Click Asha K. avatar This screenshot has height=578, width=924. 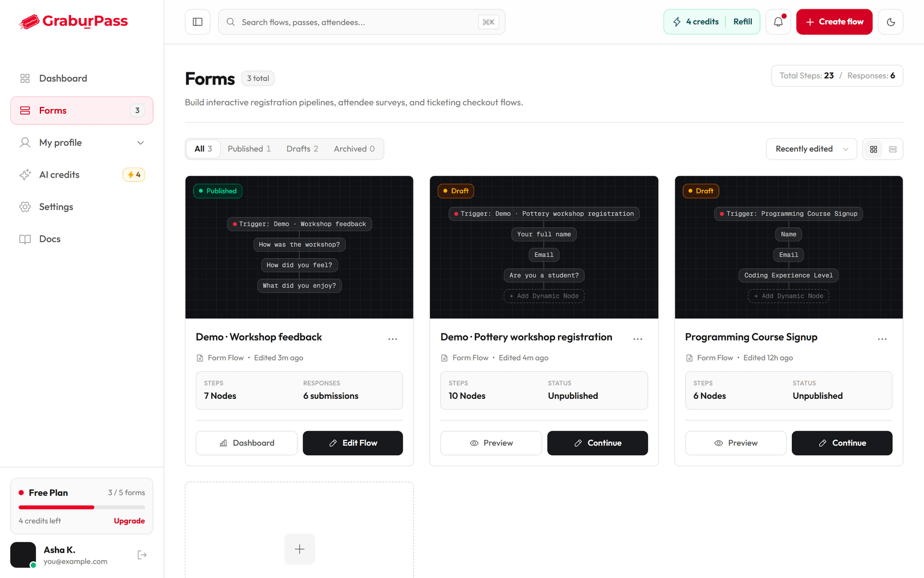[x=23, y=555]
